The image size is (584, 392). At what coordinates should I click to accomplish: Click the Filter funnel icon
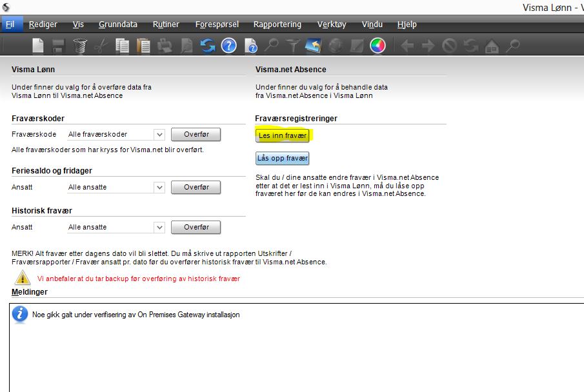[292, 46]
